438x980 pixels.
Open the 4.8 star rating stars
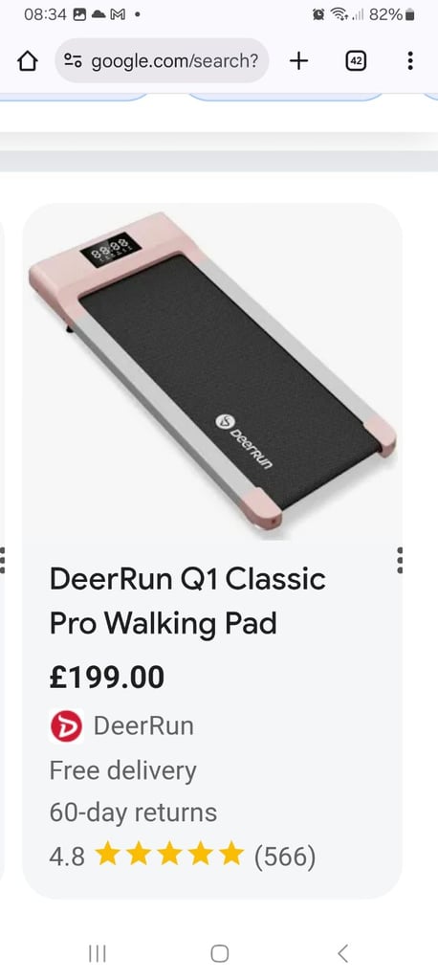169,855
